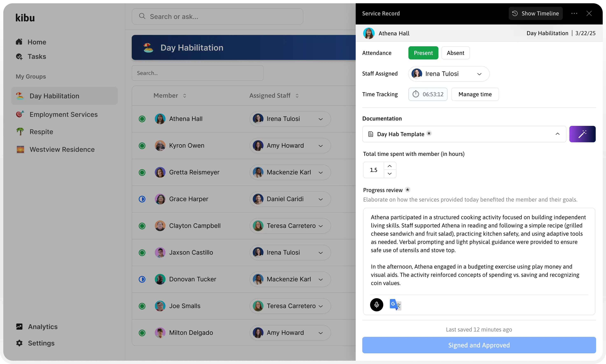Open the Westview Residence group
Screen dimensions: 606x364
pos(62,149)
